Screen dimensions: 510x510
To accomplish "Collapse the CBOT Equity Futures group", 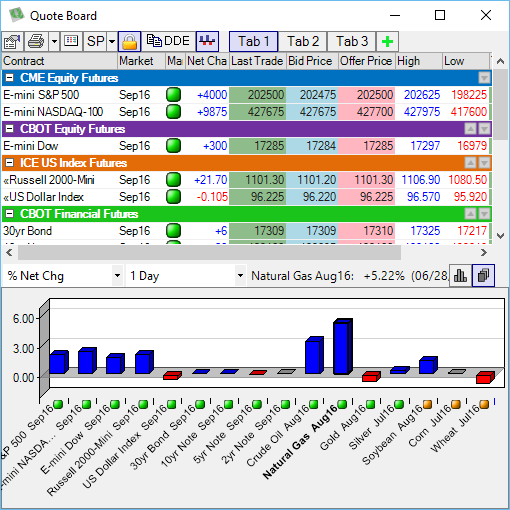I will [x=10, y=129].
